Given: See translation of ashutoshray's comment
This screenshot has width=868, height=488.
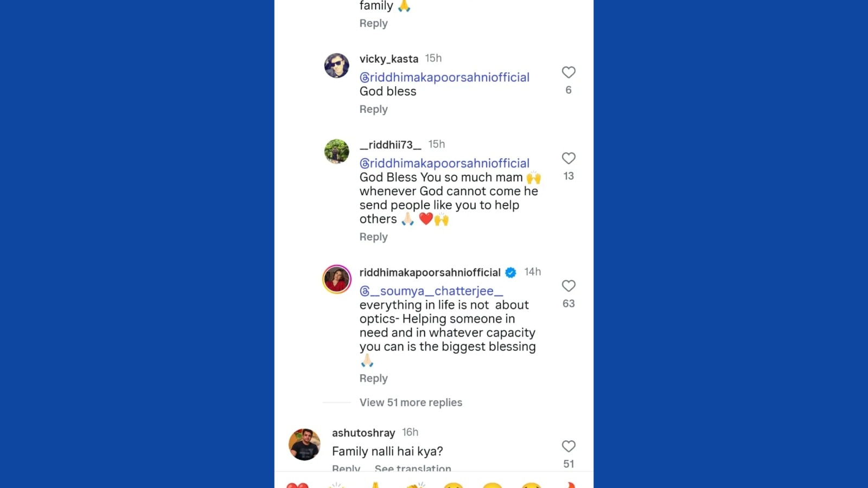Looking at the screenshot, I should tap(412, 468).
